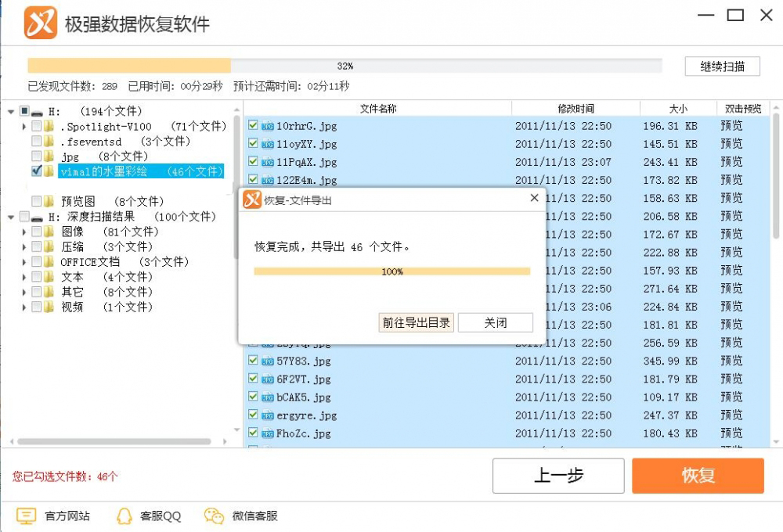This screenshot has height=532, width=783.
Task: Click the 官方网站 icon at bottom left
Action: point(26,516)
